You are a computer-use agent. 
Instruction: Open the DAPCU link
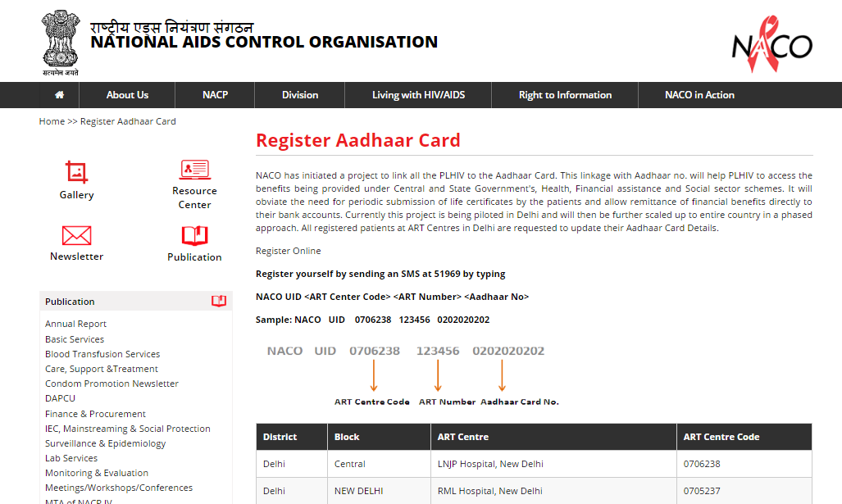coord(60,398)
